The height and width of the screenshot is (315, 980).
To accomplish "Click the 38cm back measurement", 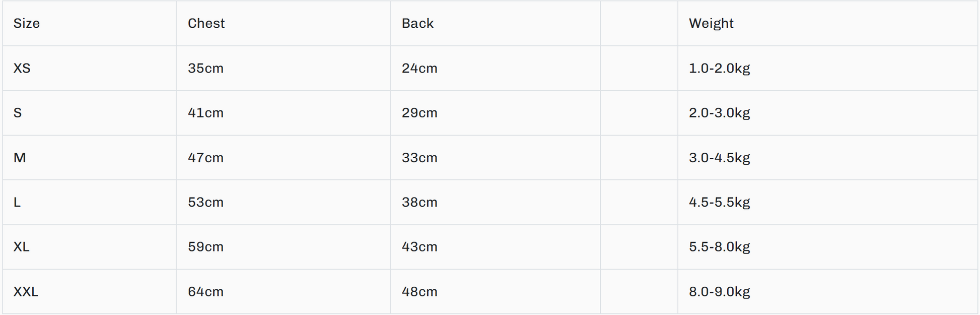I will pyautogui.click(x=419, y=203).
